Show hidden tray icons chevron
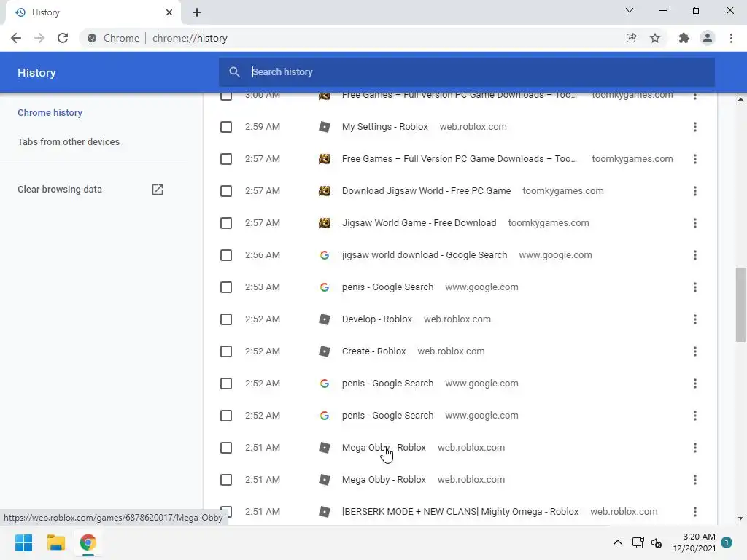This screenshot has width=747, height=560. click(617, 542)
